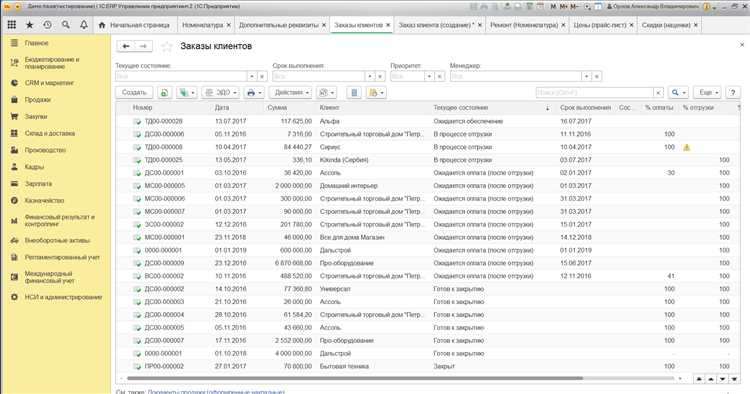Open the History clock icon
Viewport: 750px width, 394px height.
47,25
